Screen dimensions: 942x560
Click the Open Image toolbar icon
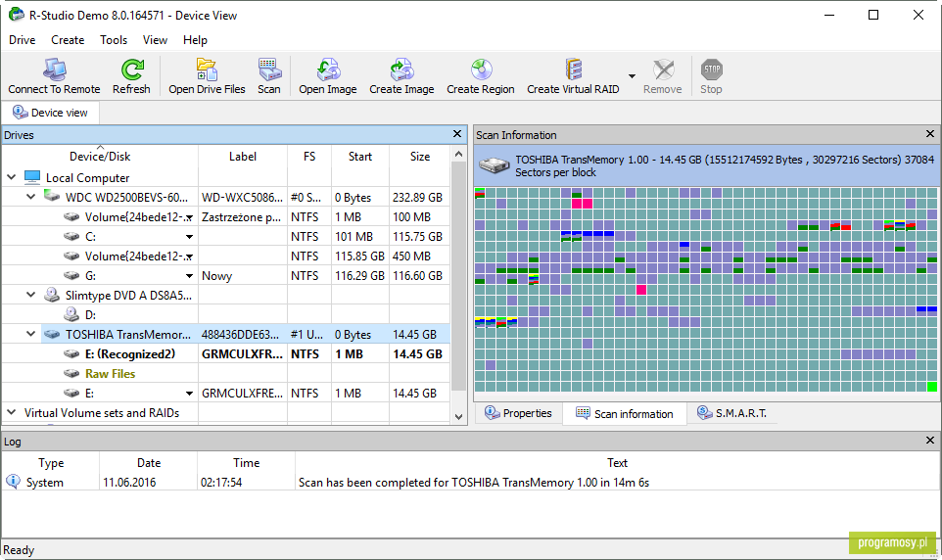point(328,70)
